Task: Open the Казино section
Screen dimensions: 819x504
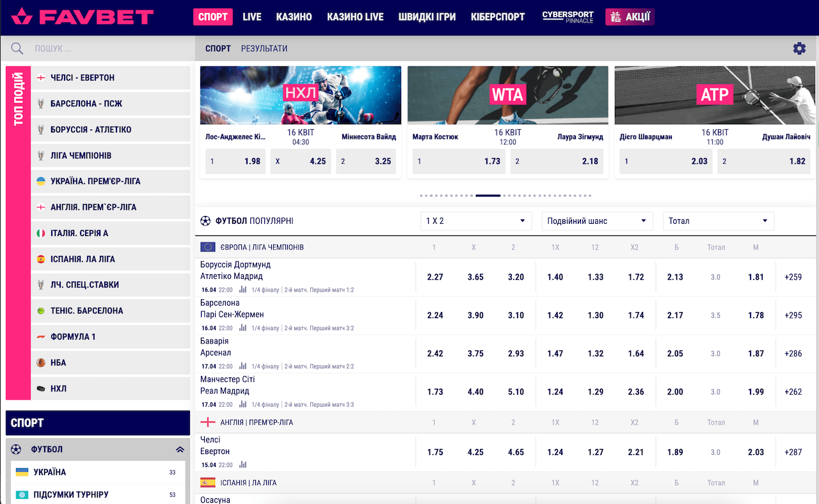Action: (294, 17)
